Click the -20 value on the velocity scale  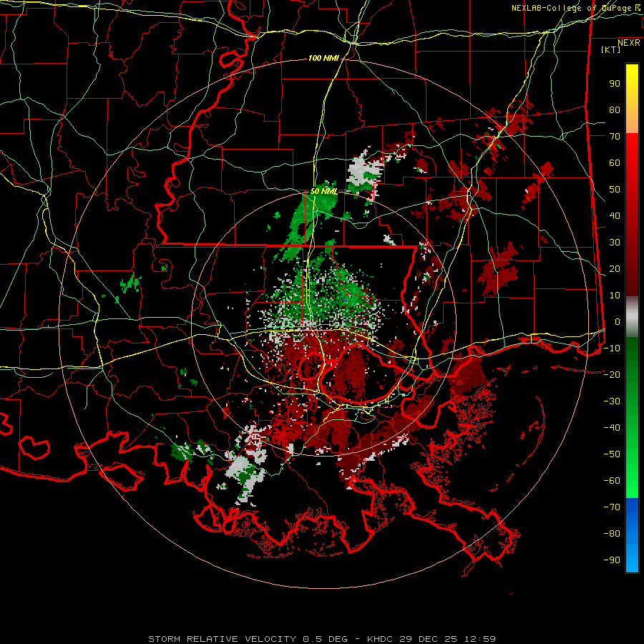[612, 374]
